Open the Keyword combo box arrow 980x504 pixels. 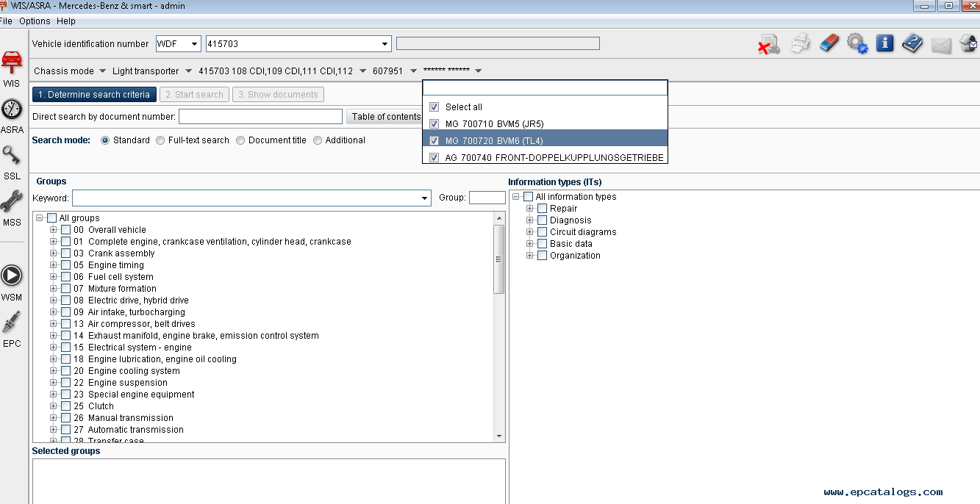[x=424, y=198]
